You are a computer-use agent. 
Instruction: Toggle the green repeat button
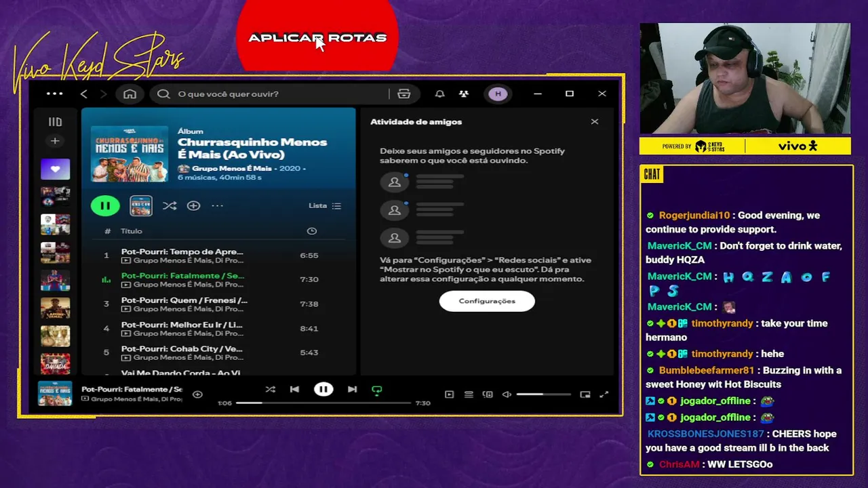(377, 390)
